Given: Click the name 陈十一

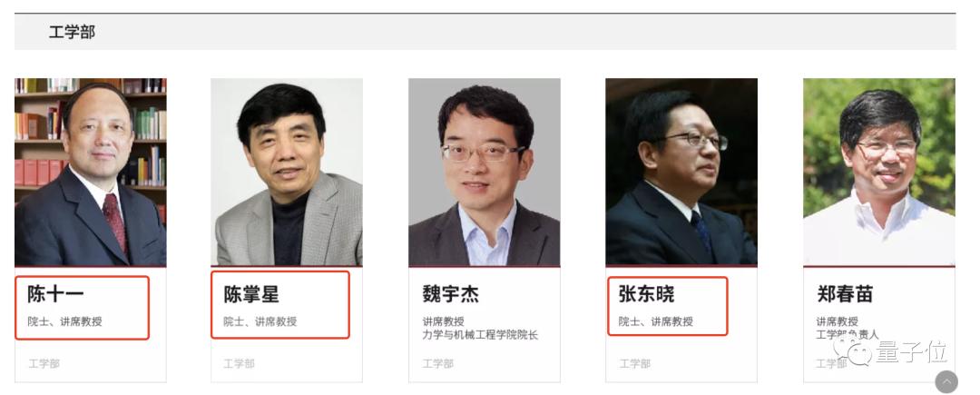Looking at the screenshot, I should point(55,293).
